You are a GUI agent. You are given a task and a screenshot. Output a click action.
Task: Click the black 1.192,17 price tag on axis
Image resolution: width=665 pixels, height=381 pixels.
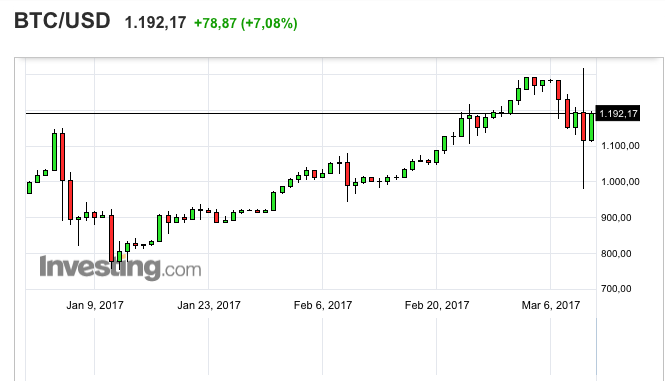click(618, 113)
